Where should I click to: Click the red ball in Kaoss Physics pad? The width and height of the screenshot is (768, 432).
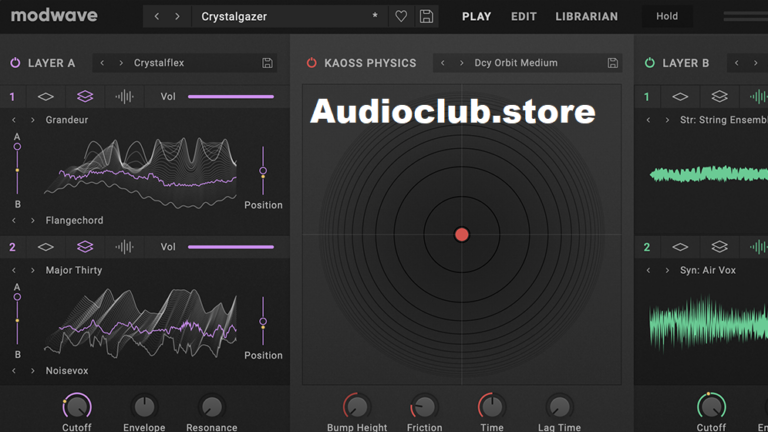coord(461,235)
